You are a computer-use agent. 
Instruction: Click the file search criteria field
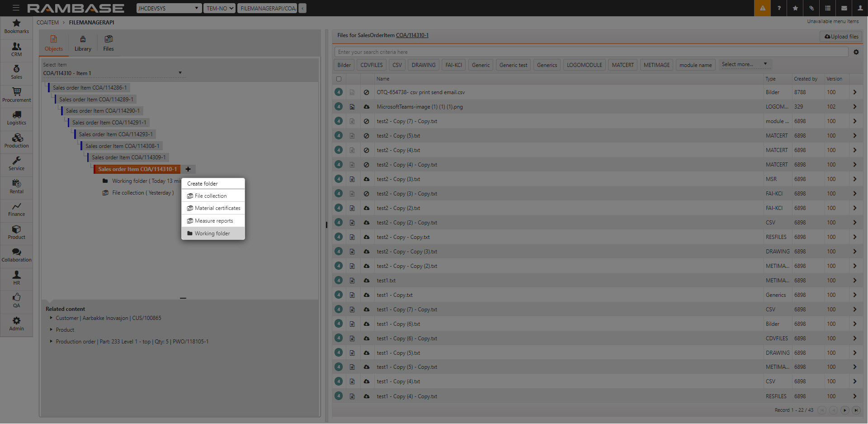click(590, 52)
